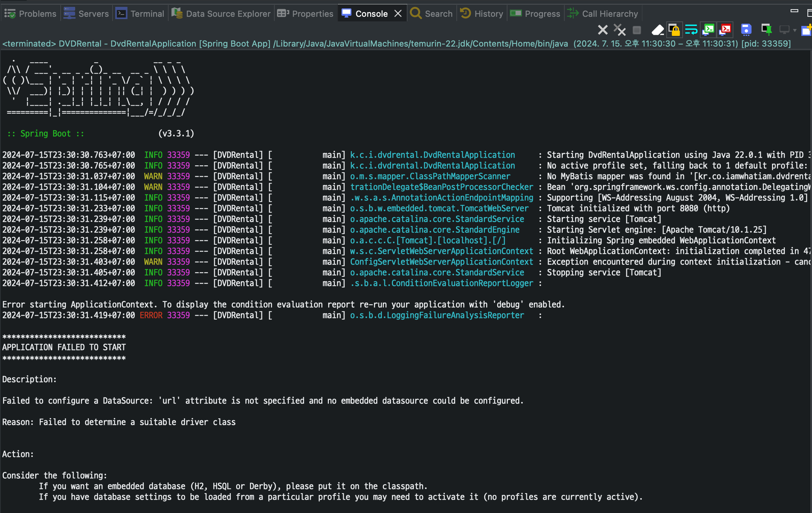Click the LoggingFailureAnalysisReporter class link
The image size is (812, 513).
click(x=437, y=315)
